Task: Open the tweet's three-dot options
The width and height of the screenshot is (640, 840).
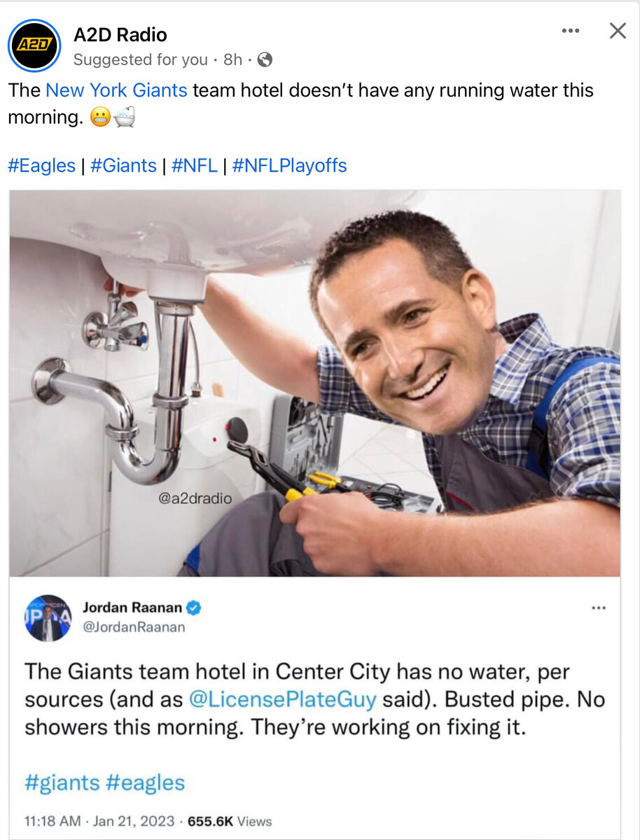Action: pos(599,608)
